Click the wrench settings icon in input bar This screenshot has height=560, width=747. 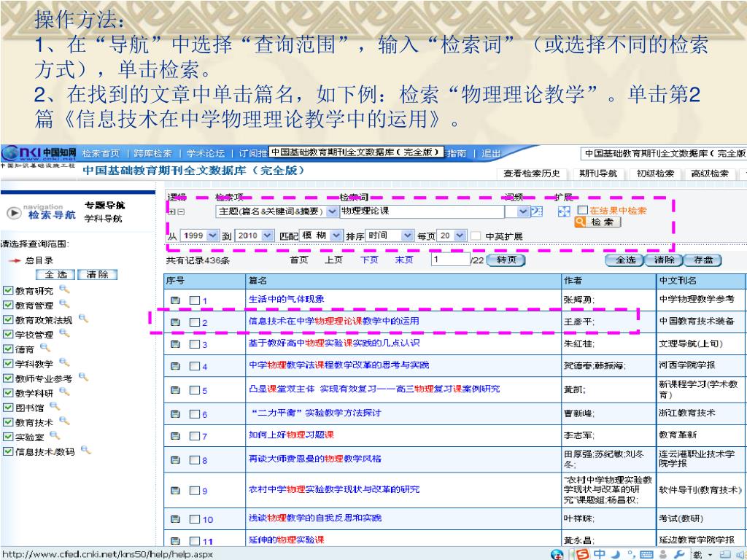click(x=679, y=554)
